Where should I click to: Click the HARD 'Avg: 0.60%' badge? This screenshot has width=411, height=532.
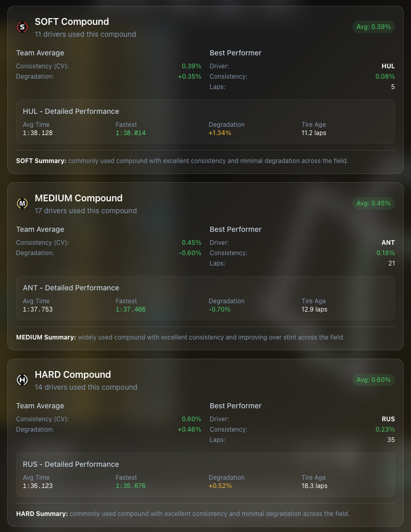coord(373,380)
